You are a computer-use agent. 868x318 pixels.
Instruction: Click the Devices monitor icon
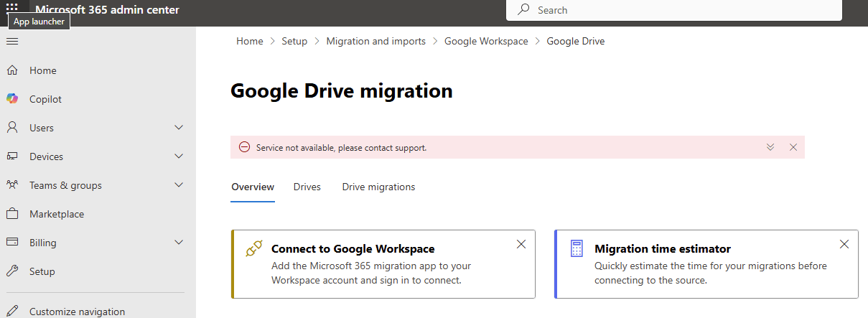coord(12,156)
